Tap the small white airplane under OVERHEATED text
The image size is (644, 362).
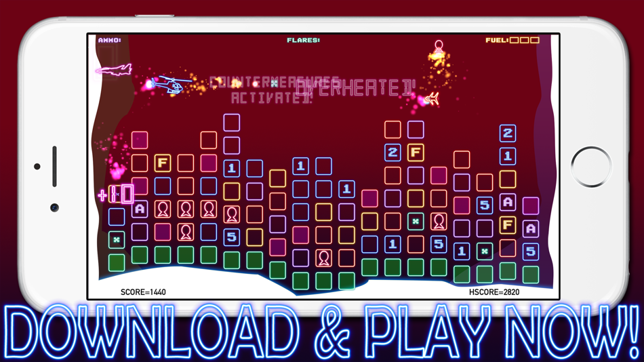coord(431,98)
